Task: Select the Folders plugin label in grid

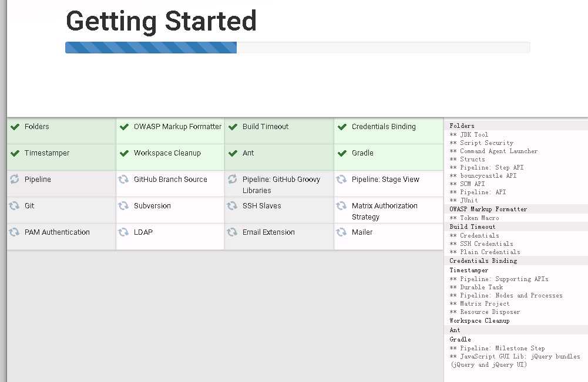Action: coord(37,127)
